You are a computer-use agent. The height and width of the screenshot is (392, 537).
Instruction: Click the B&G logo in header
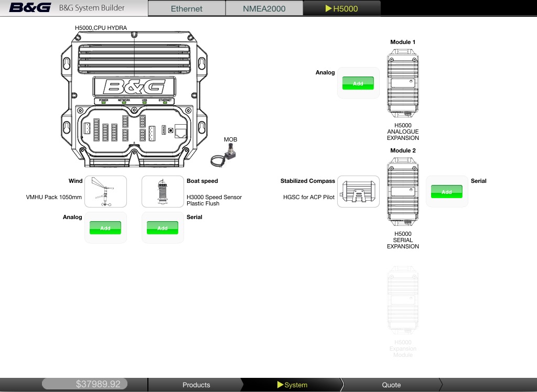30,7
